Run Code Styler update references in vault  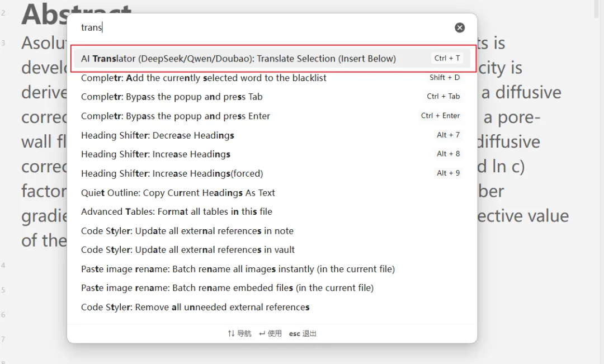tap(188, 250)
